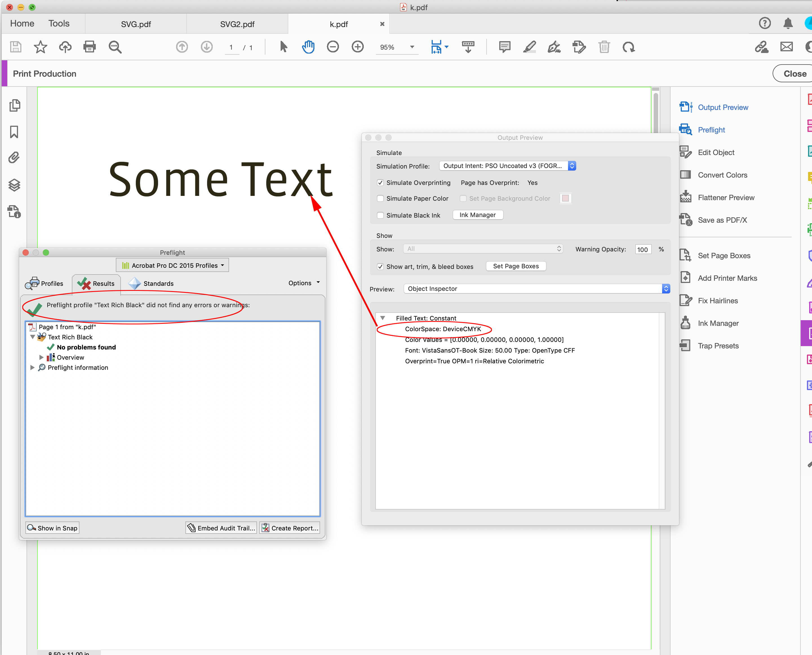
Task: Disable Simulate Overprinting
Action: pos(380,182)
